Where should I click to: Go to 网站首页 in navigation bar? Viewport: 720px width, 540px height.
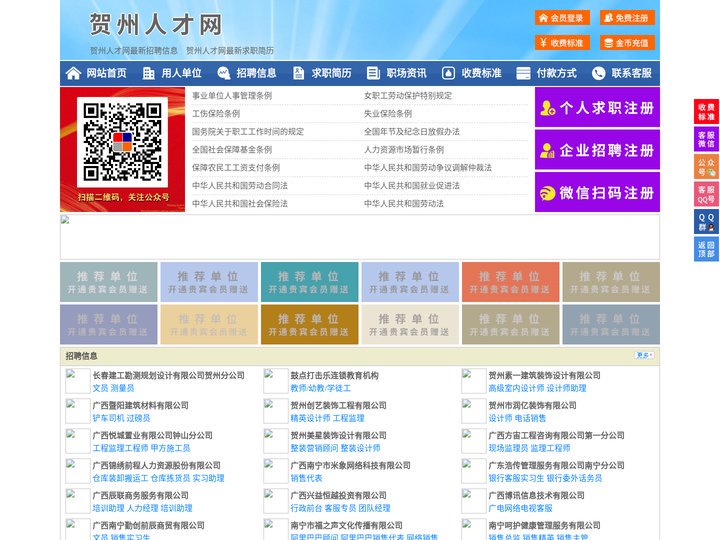pyautogui.click(x=107, y=73)
